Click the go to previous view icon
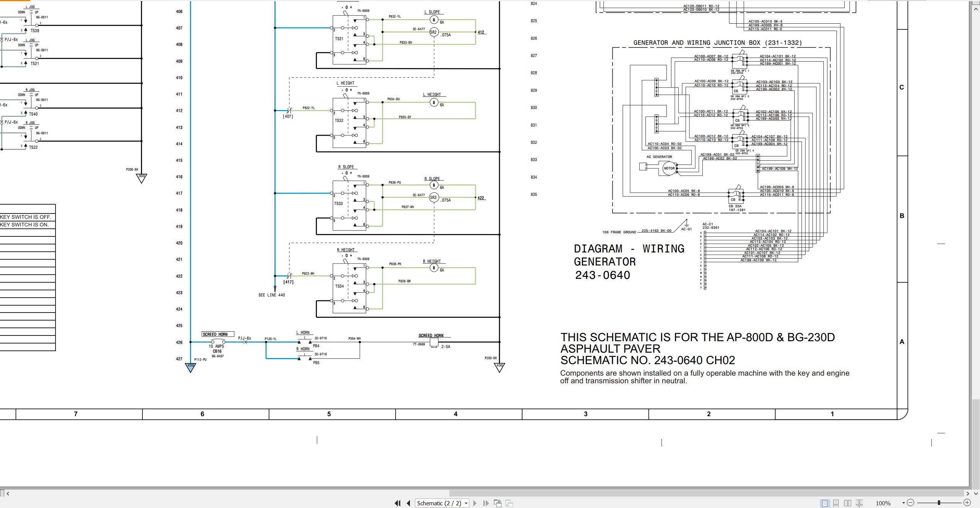Viewport: 980px width, 508px height. click(x=498, y=503)
